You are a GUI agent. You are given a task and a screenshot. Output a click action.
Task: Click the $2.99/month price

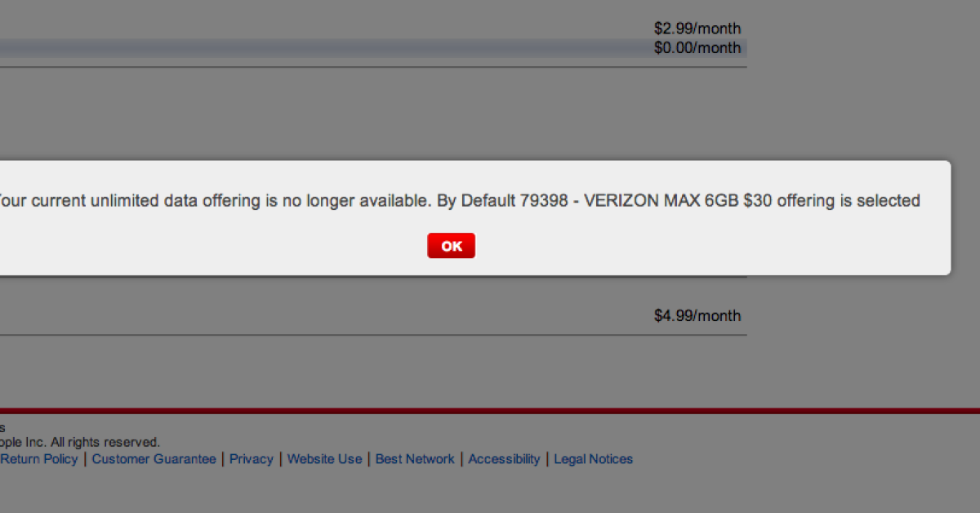pyautogui.click(x=697, y=29)
